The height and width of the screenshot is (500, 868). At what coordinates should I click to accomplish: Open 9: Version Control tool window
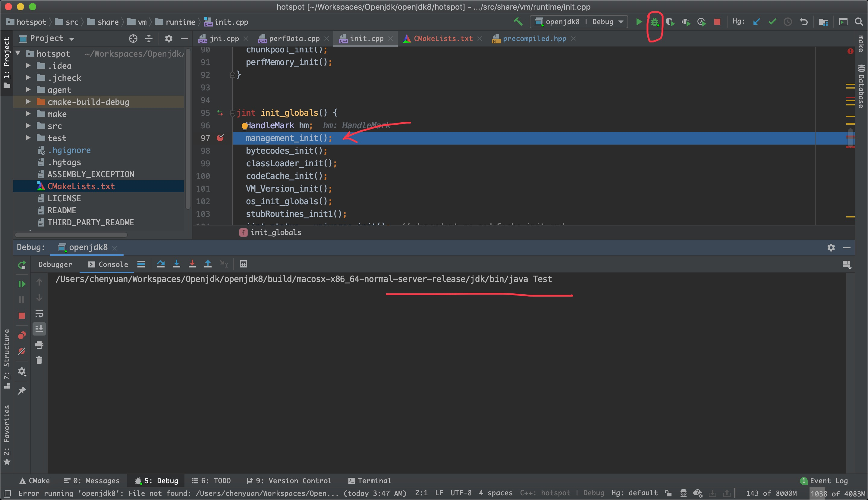click(289, 481)
